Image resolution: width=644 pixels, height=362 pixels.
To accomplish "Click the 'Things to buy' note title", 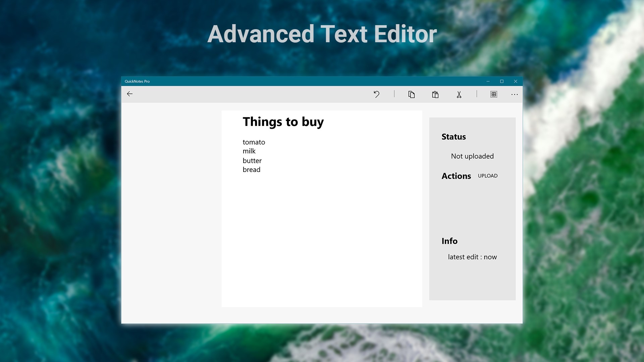I will click(x=283, y=122).
